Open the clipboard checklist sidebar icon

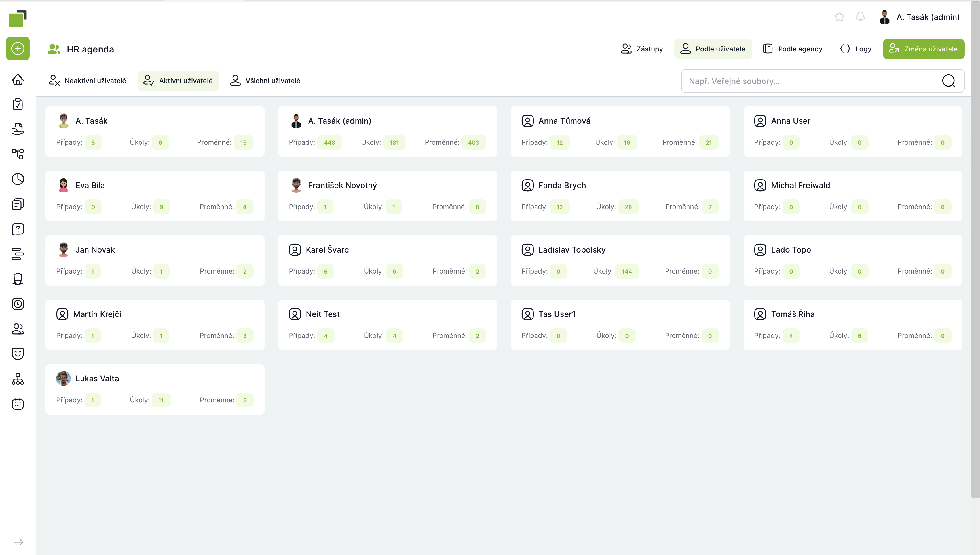[18, 104]
